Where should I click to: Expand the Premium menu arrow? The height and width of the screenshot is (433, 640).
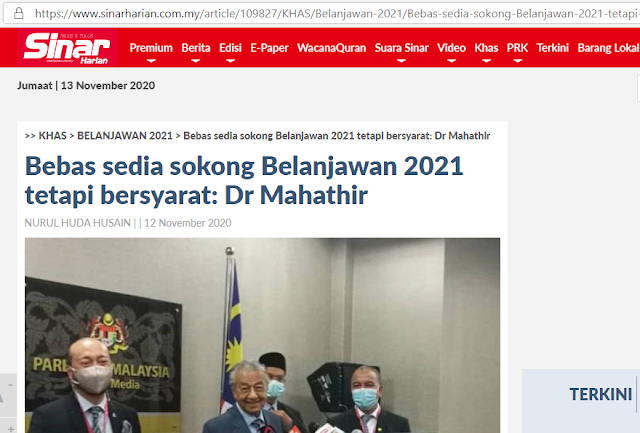151,61
